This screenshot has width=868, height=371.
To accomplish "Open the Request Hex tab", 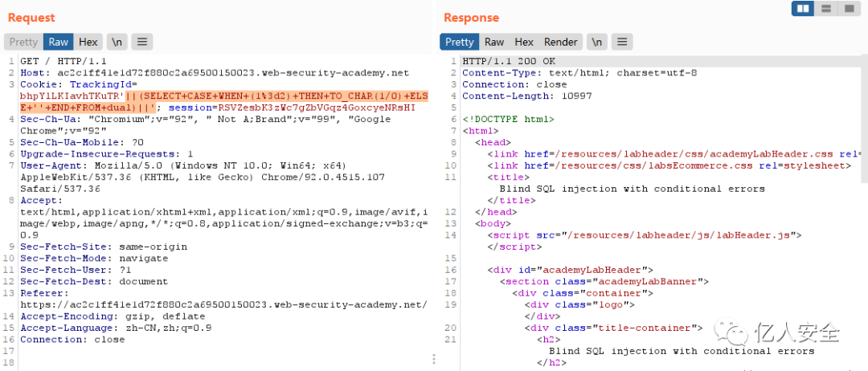I will pos(88,42).
